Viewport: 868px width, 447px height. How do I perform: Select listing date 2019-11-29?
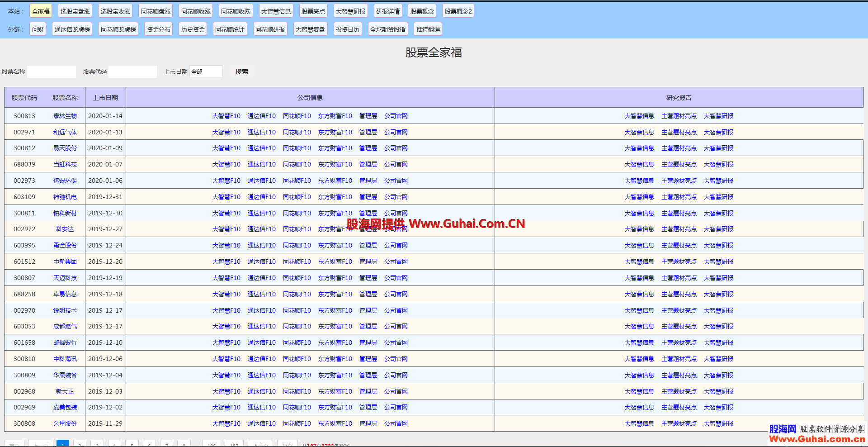tap(105, 423)
